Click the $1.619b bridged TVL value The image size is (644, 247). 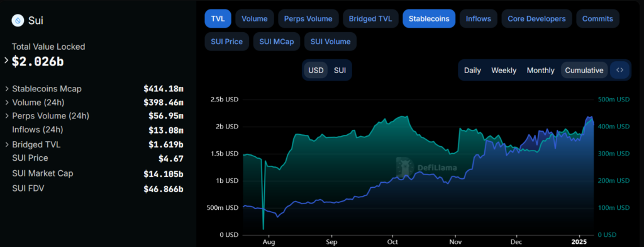(x=166, y=144)
